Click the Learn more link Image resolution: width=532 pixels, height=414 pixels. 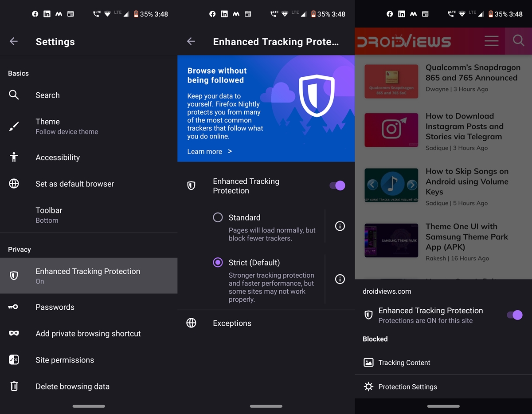[210, 151]
